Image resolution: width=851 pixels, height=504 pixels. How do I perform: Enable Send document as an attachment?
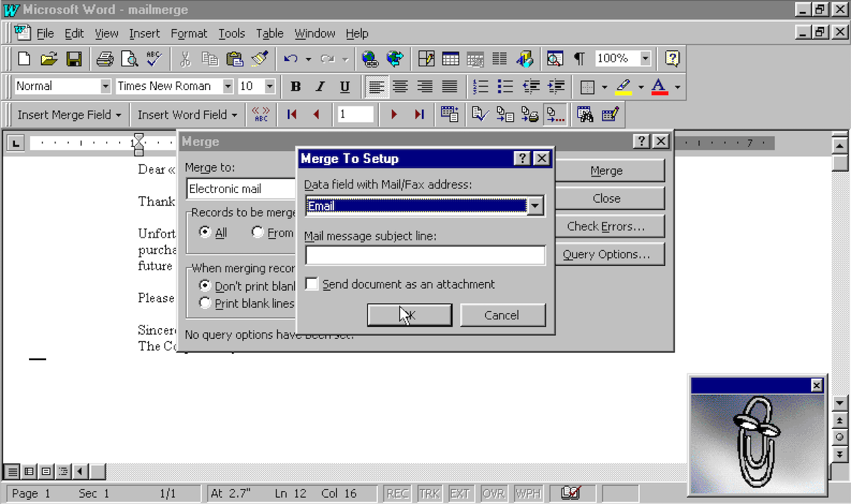point(312,284)
